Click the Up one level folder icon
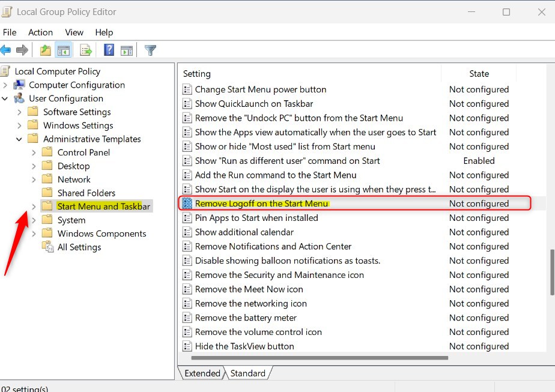The width and height of the screenshot is (555, 392). (x=45, y=50)
